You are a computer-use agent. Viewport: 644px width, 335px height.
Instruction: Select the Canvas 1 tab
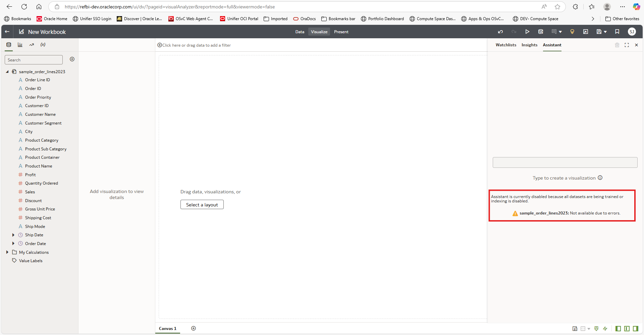click(168, 328)
